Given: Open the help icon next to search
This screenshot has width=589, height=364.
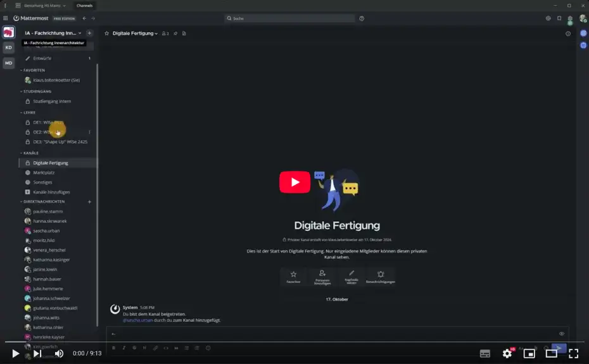Looking at the screenshot, I should [362, 18].
